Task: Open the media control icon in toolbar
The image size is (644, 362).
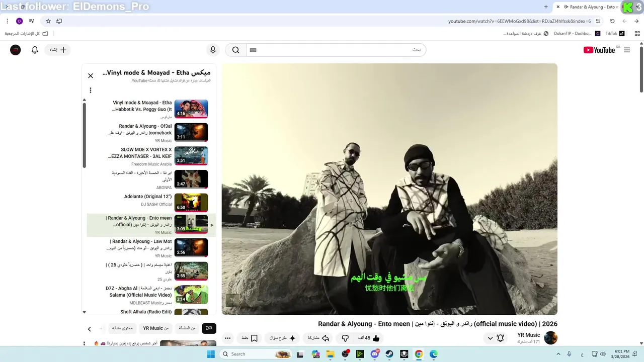Action: point(32,21)
